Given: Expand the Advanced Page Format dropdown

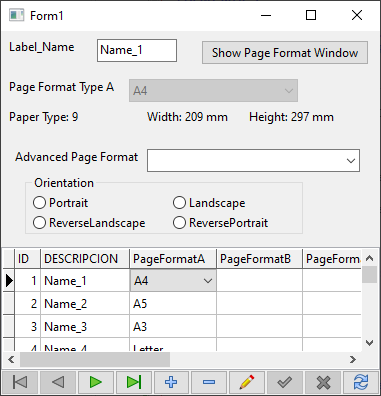Looking at the screenshot, I should click(351, 161).
